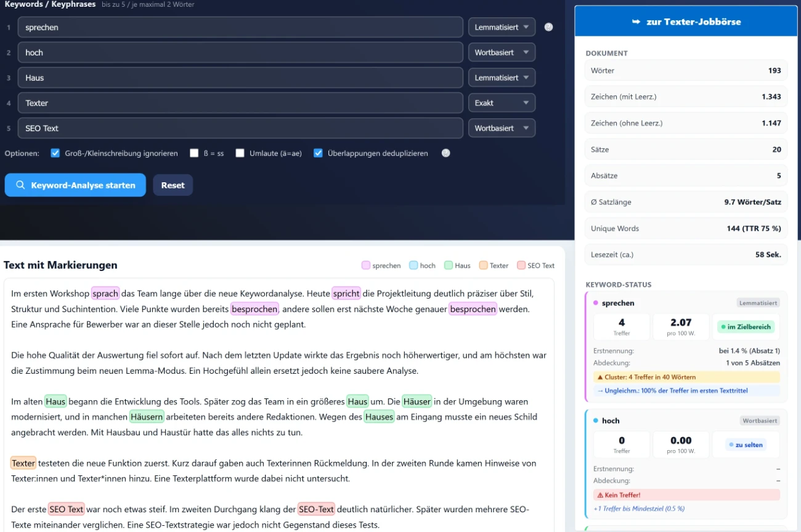This screenshot has height=532, width=801.
Task: Disable Groß-/Kleinschreibung ignorieren option
Action: pyautogui.click(x=54, y=153)
